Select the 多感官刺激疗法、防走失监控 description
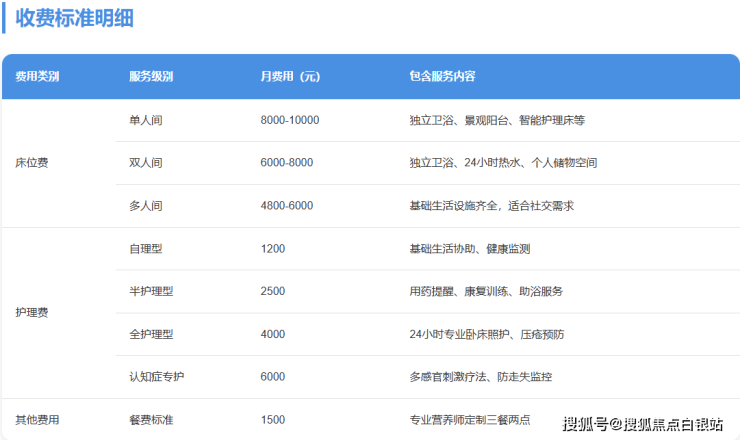The width and height of the screenshot is (740, 440). coord(480,377)
